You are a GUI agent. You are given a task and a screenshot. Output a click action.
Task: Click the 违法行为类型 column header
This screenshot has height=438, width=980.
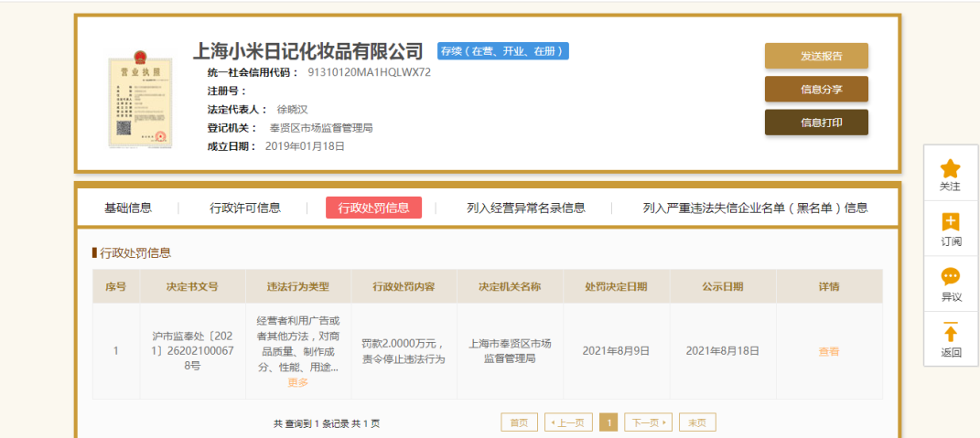(x=298, y=287)
